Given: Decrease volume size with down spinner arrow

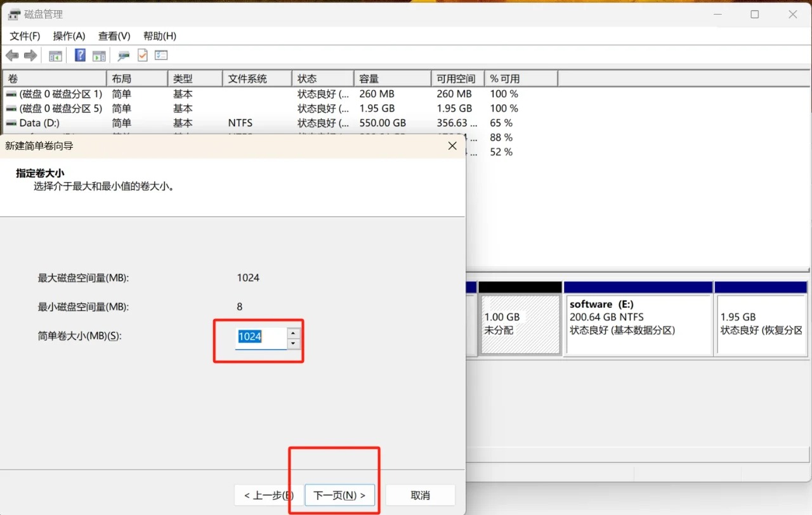Looking at the screenshot, I should coord(293,344).
